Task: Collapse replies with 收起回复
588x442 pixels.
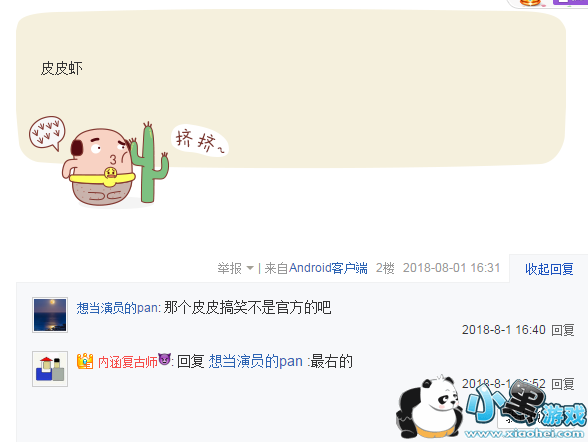Action: tap(549, 269)
